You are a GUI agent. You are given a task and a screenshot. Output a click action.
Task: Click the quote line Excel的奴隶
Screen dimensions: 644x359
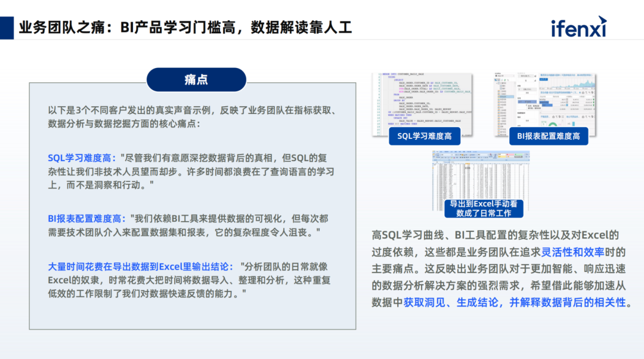tap(74, 280)
